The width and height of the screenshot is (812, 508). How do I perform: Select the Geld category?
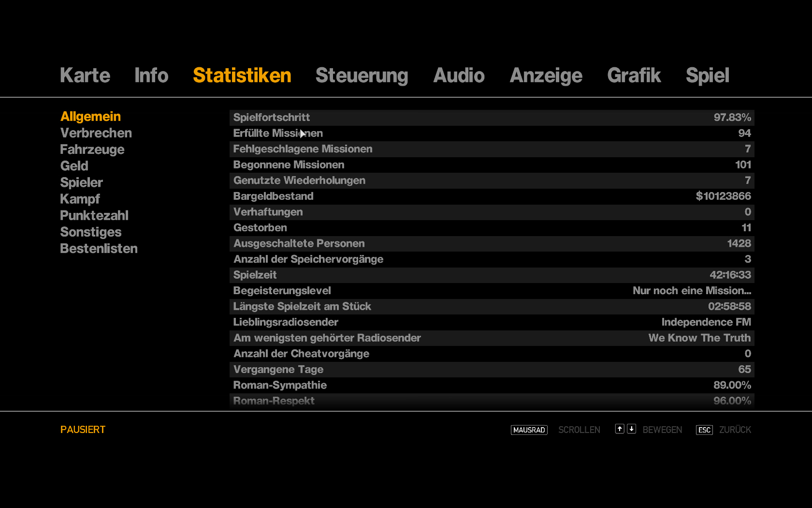click(74, 166)
